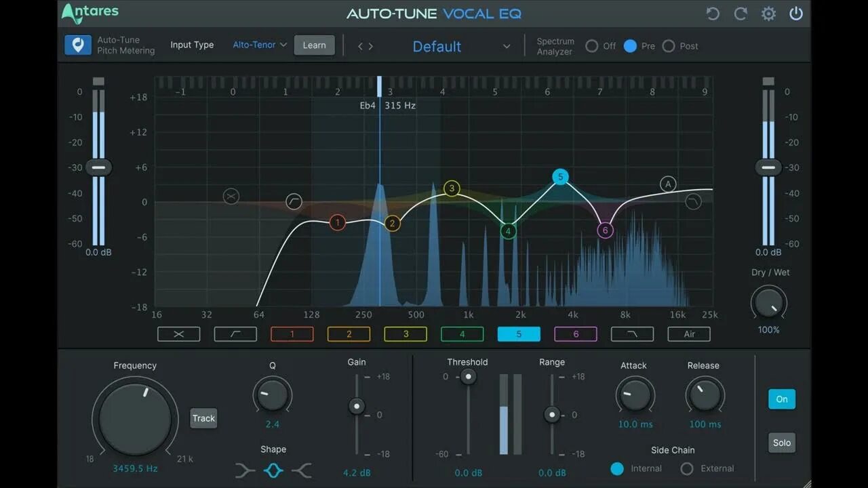868x488 pixels.
Task: Choose the bell shape icon
Action: [x=273, y=470]
